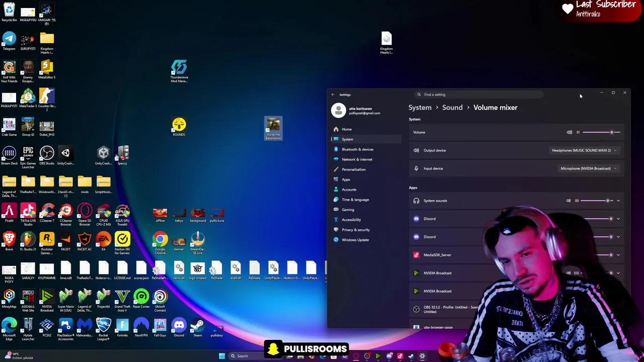Open the FL Studio 21 shortcut
The height and width of the screenshot is (362, 644).
pos(28,242)
